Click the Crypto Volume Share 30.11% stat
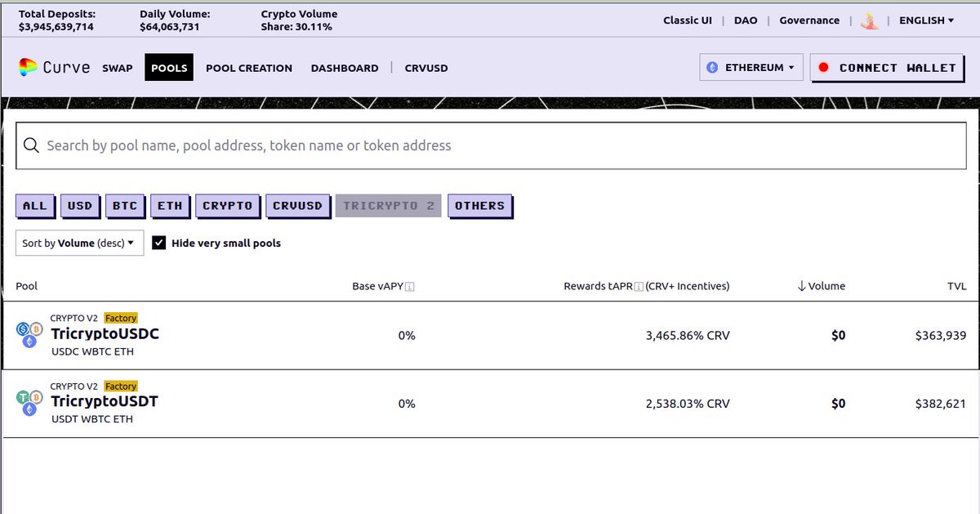This screenshot has height=514, width=980. 299,20
